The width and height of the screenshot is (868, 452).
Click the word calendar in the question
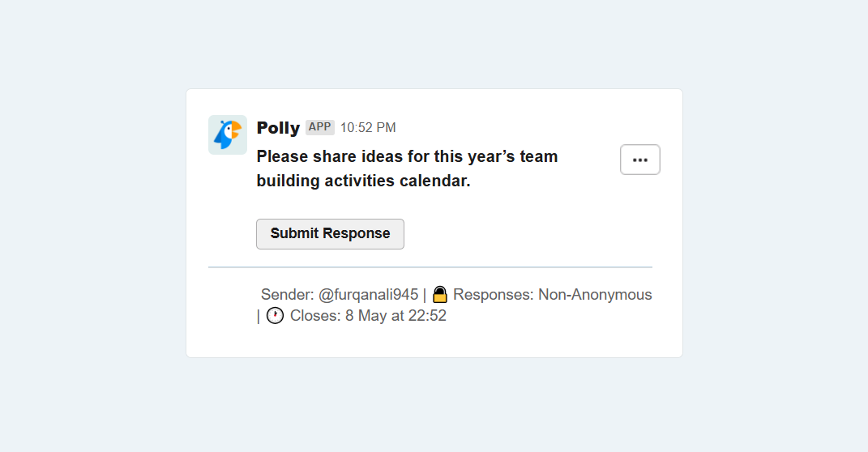coord(434,181)
